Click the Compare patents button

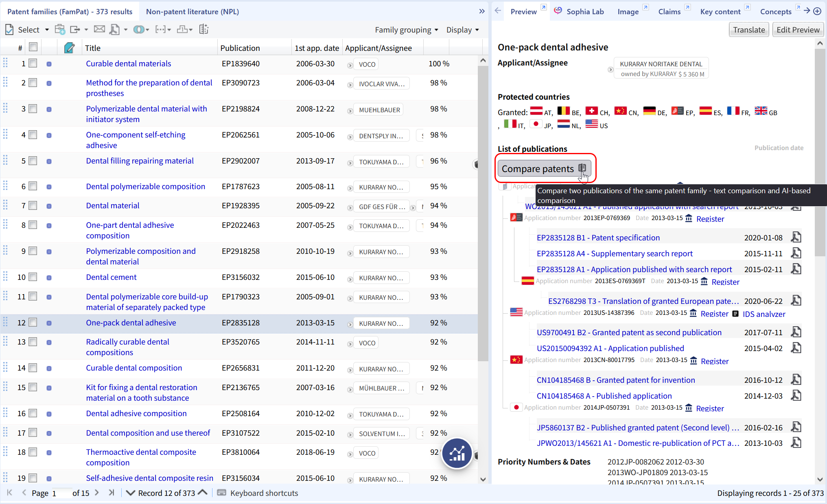click(x=545, y=168)
